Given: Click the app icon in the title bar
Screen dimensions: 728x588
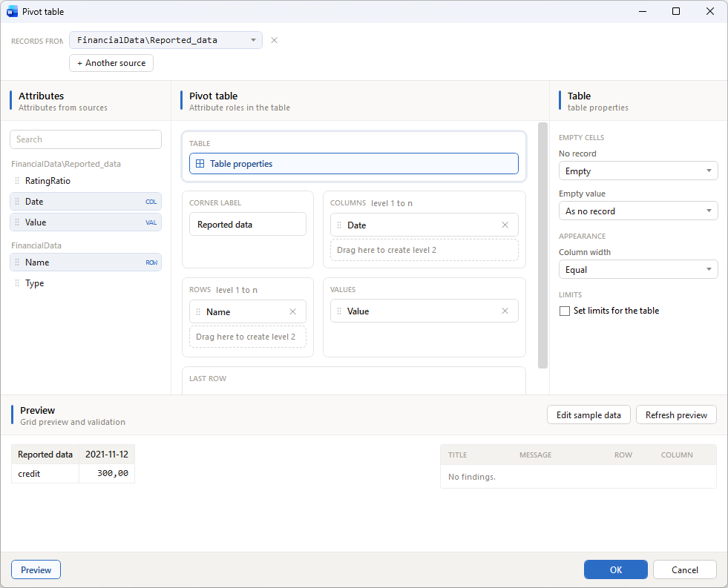Looking at the screenshot, I should click(x=12, y=12).
